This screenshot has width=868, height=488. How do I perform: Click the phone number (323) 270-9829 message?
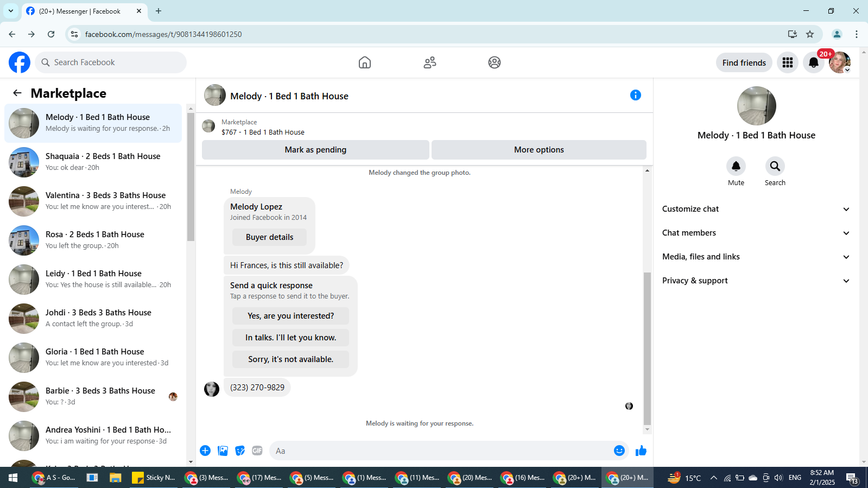click(x=257, y=388)
